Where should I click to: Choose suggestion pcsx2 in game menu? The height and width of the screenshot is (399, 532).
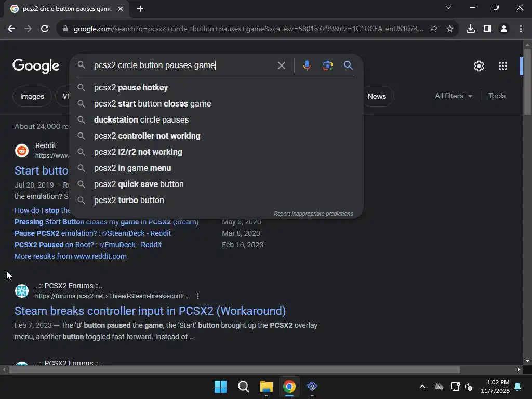(x=217, y=168)
